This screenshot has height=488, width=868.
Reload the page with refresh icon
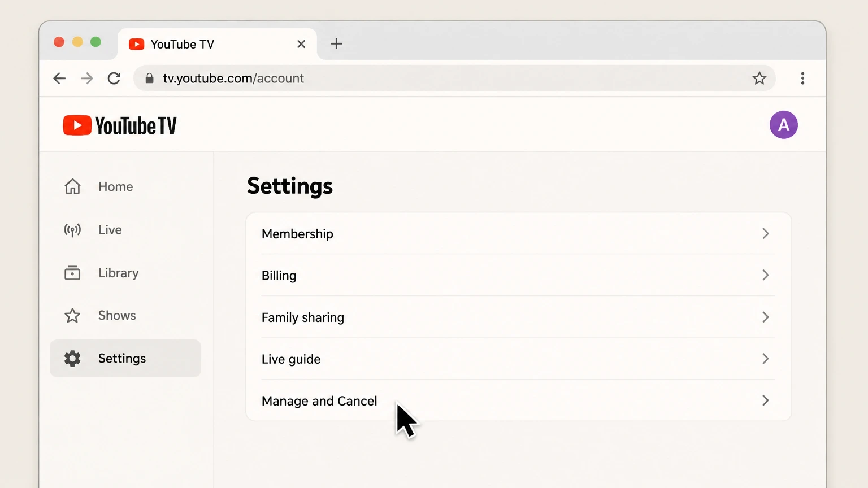pos(114,79)
